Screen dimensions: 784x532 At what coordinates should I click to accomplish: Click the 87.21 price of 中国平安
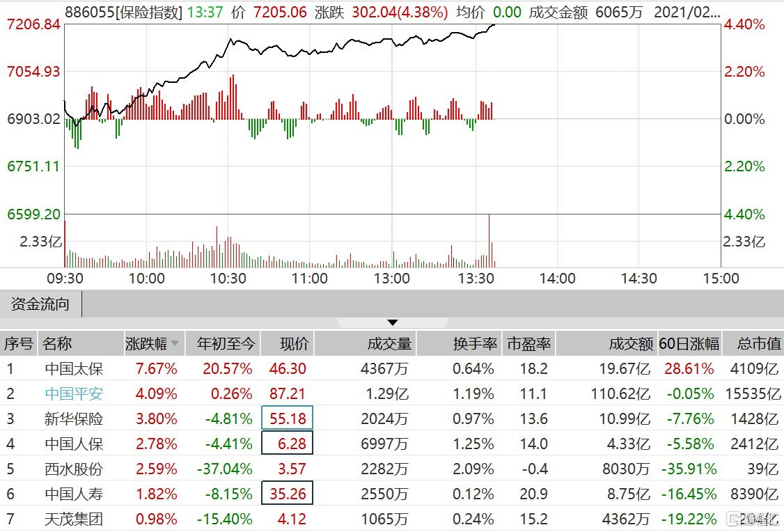(x=288, y=393)
